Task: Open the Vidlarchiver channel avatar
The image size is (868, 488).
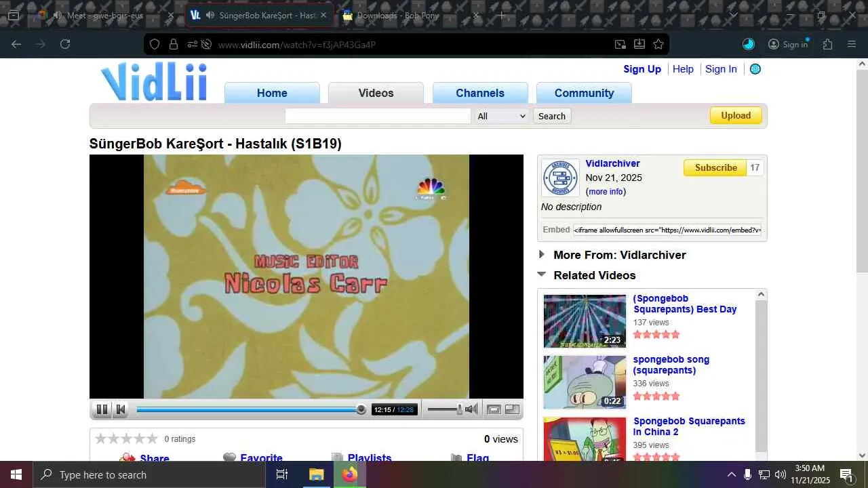Action: (x=560, y=178)
